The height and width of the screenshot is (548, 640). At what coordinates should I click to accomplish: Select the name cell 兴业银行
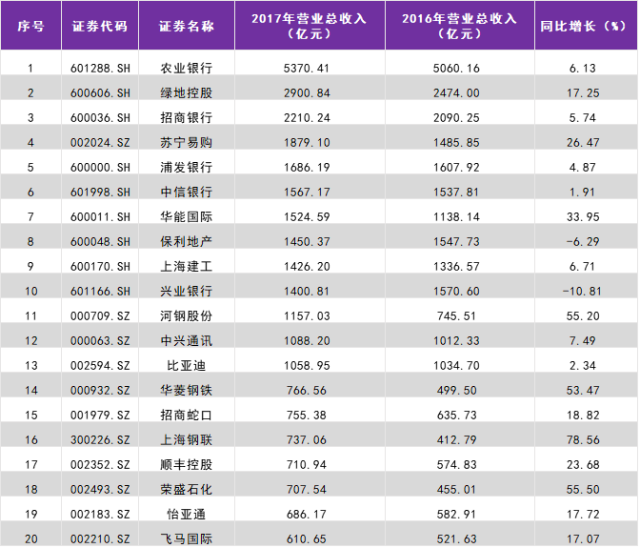187,291
